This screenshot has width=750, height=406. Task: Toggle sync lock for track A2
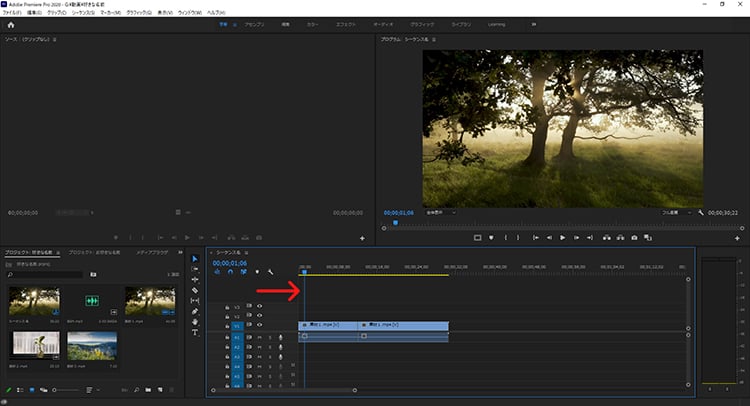[249, 347]
